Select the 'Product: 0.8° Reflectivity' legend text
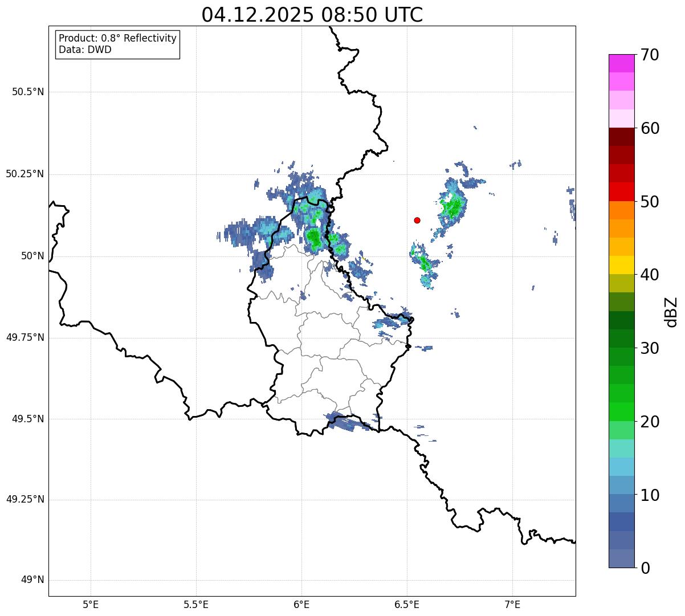685x616 pixels. [118, 38]
